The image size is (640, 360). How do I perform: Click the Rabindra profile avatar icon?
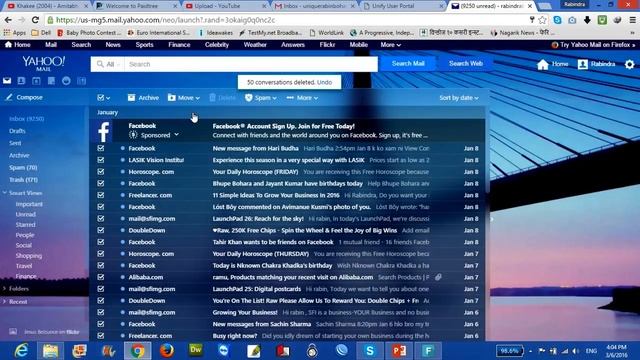tap(582, 64)
